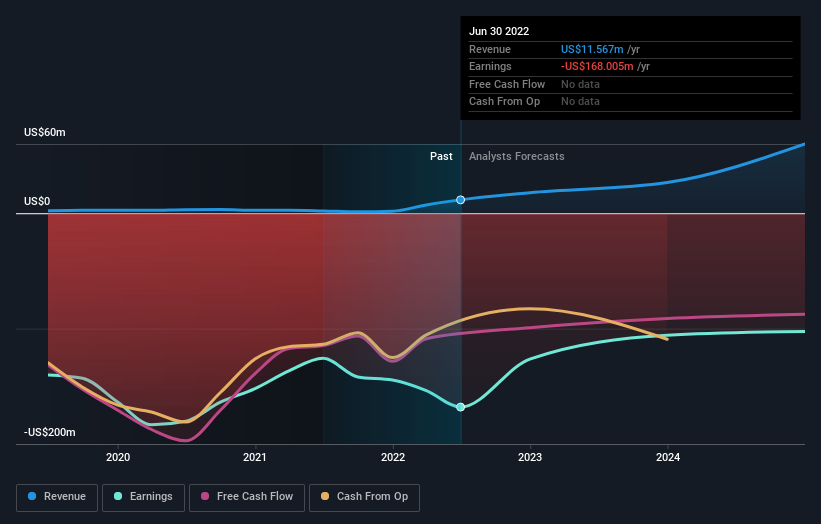Image resolution: width=821 pixels, height=524 pixels.
Task: Click the Past section label
Action: tap(441, 156)
